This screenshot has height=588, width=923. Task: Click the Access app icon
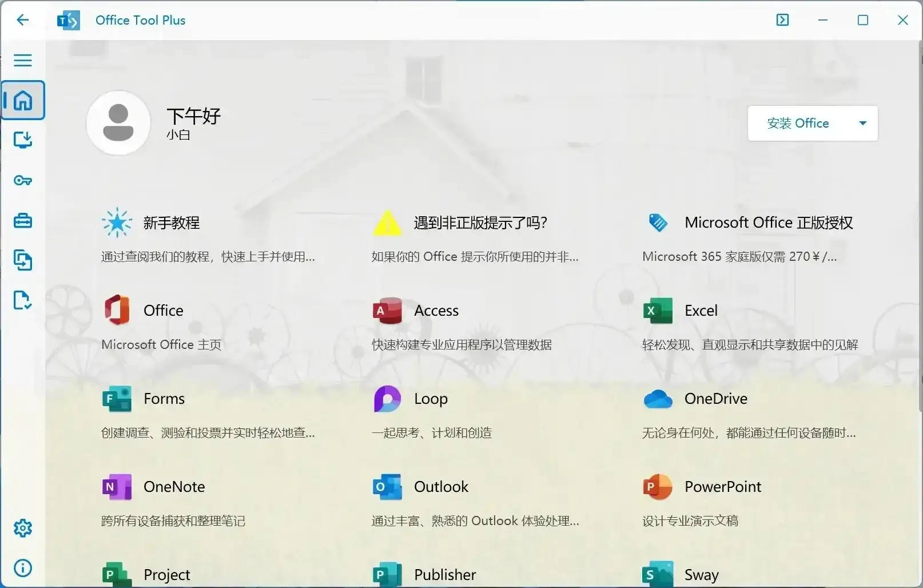[387, 310]
